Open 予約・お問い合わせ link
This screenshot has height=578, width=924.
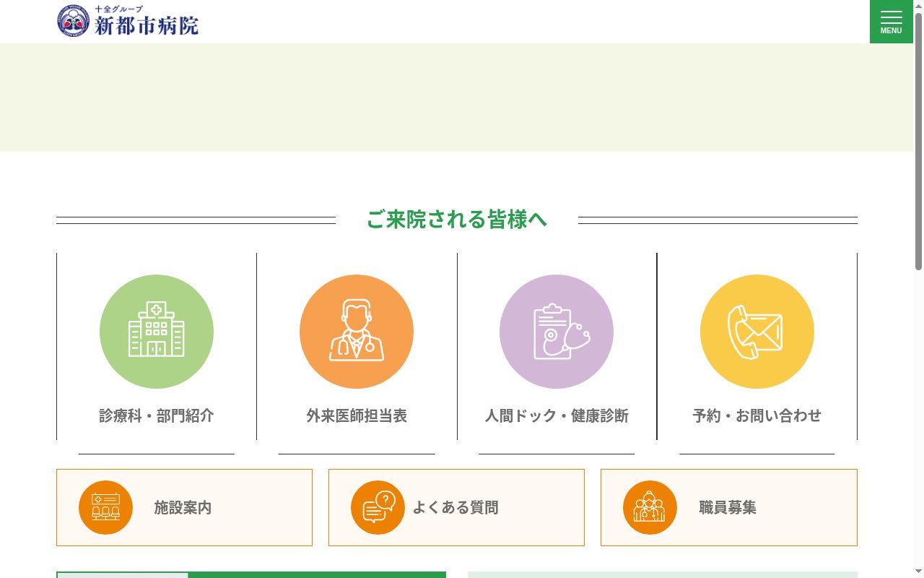pyautogui.click(x=757, y=416)
